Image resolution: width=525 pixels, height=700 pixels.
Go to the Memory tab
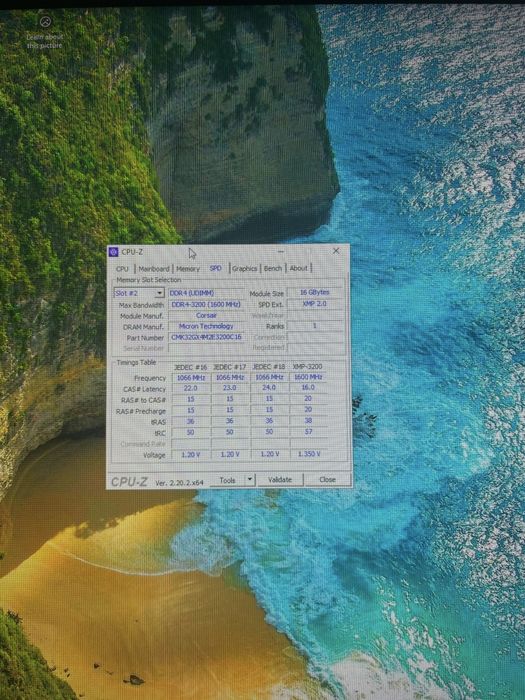pos(188,269)
